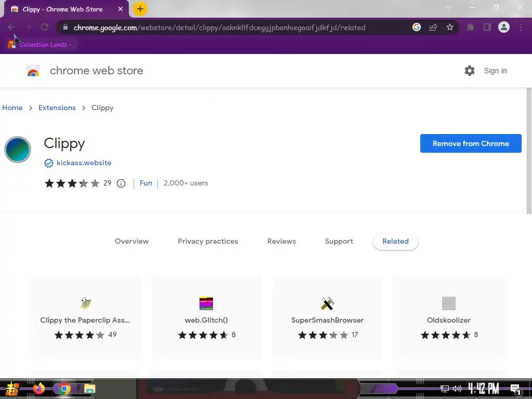Go to Extensions breadcrumb

(57, 108)
